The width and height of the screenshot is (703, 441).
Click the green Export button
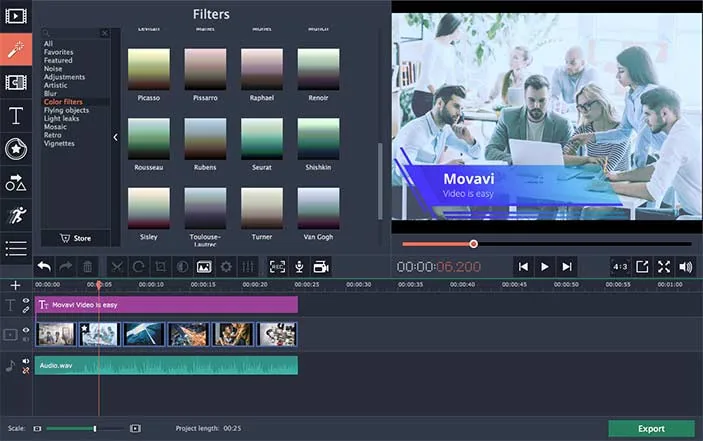[651, 429]
